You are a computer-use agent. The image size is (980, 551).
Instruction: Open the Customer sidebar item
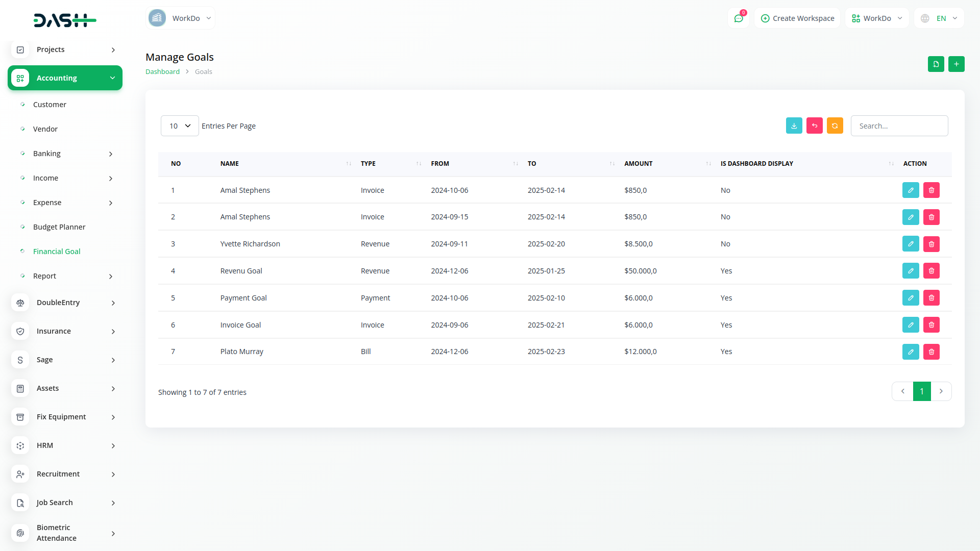coord(50,105)
